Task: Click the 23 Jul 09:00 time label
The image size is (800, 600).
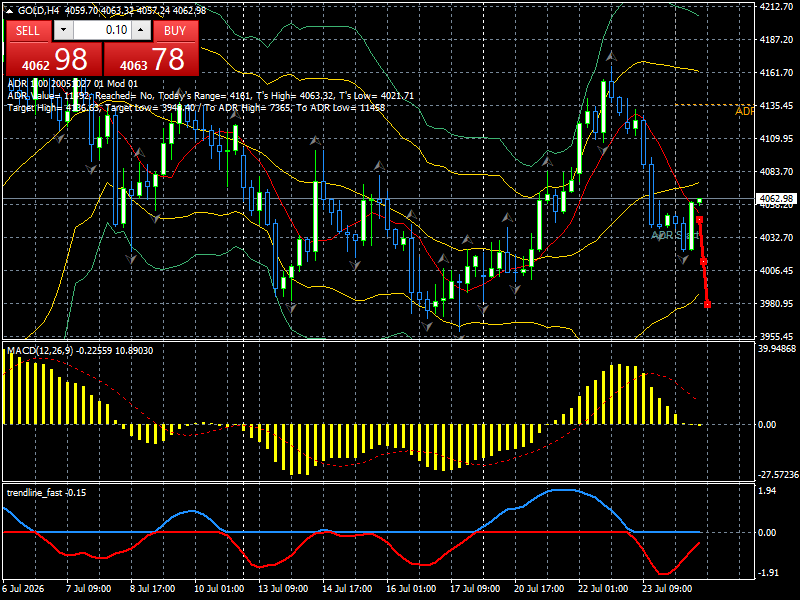Action: point(667,588)
